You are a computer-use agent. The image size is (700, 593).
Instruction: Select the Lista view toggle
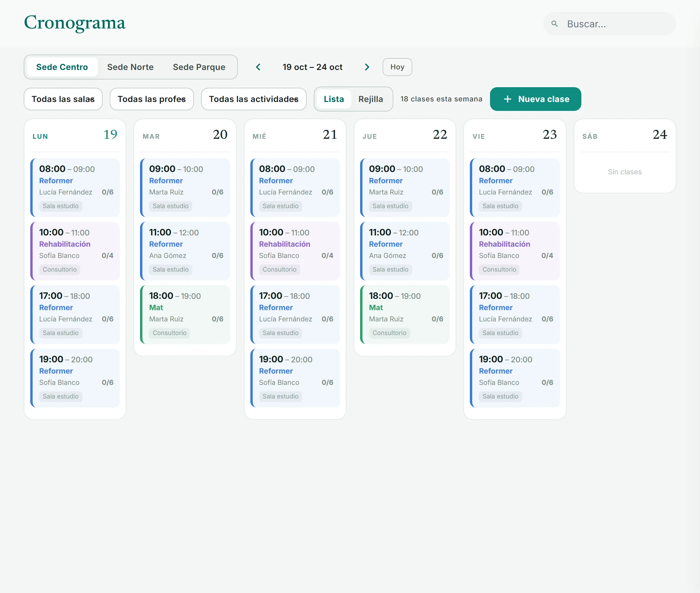[334, 99]
